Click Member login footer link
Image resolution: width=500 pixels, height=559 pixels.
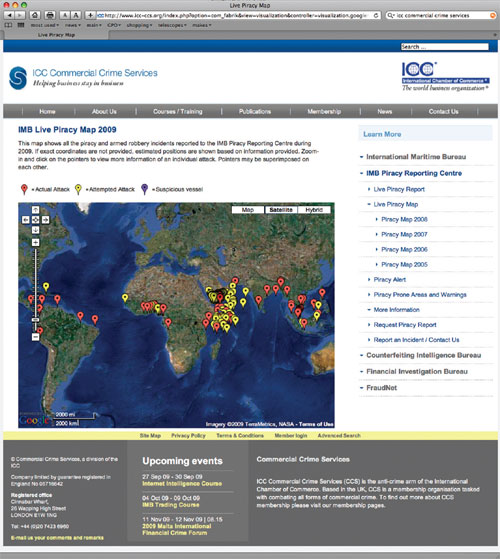click(290, 436)
